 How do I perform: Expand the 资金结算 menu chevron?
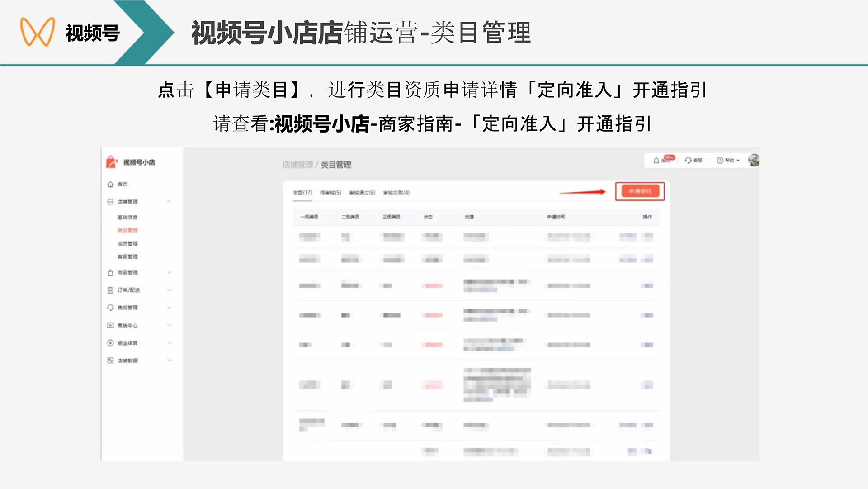pos(169,343)
